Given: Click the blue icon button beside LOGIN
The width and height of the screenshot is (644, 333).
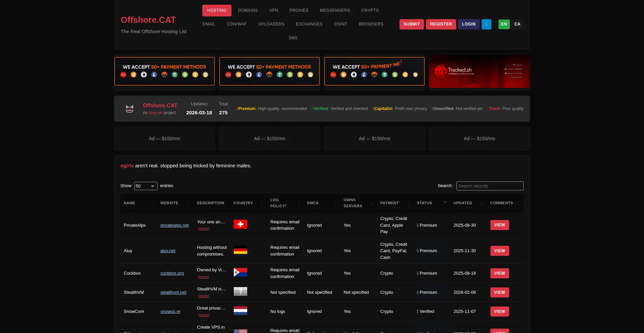Looking at the screenshot, I should [x=486, y=24].
